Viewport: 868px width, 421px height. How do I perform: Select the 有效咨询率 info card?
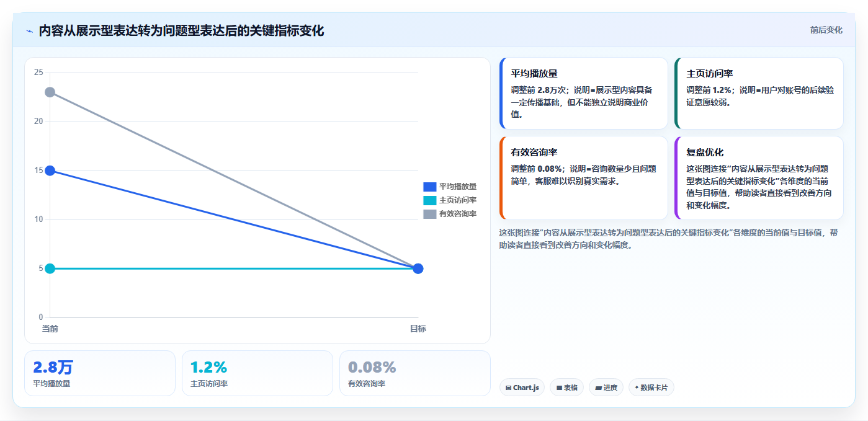pos(583,178)
